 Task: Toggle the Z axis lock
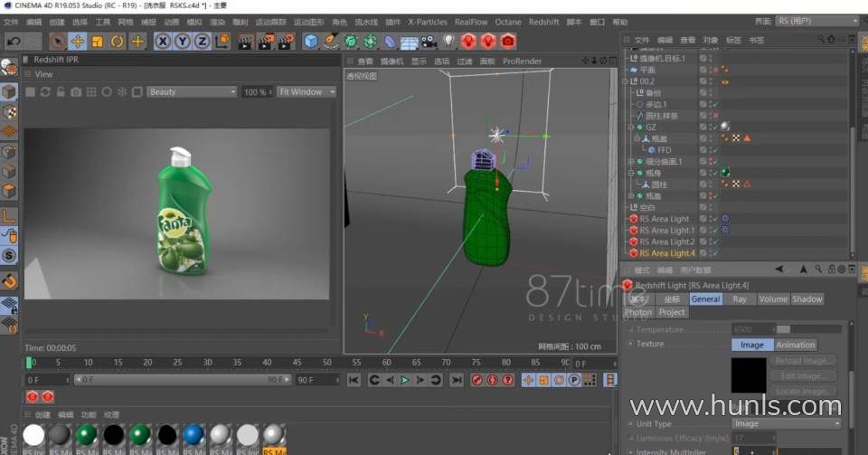[202, 42]
